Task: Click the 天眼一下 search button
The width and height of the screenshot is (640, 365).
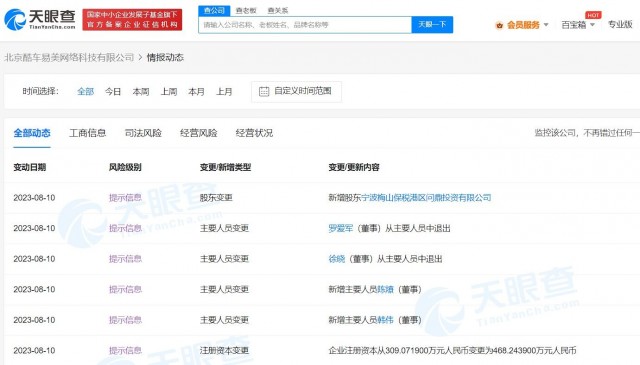Action: click(432, 24)
